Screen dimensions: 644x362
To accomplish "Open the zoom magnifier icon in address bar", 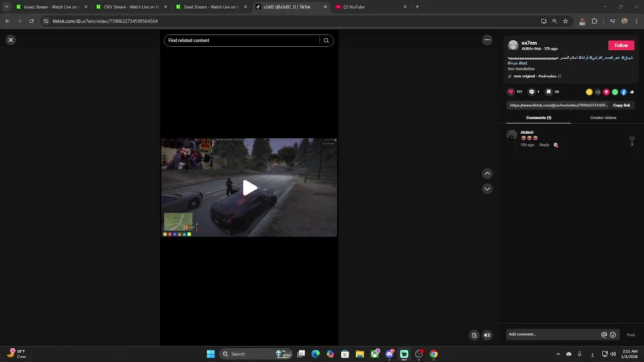I will [x=554, y=21].
